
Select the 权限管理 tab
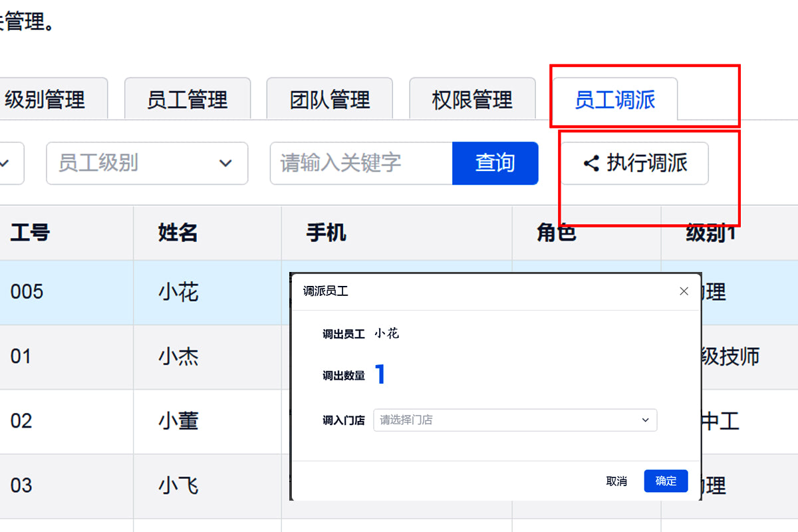point(472,98)
